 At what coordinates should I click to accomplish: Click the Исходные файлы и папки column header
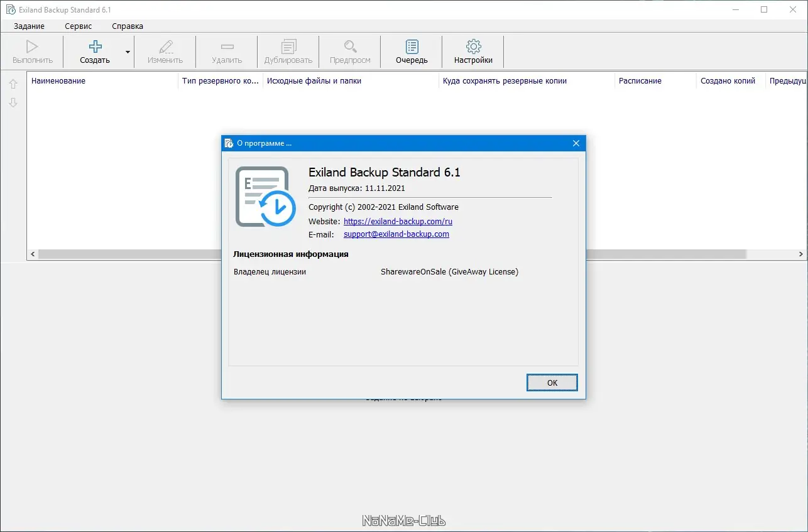[x=351, y=81]
